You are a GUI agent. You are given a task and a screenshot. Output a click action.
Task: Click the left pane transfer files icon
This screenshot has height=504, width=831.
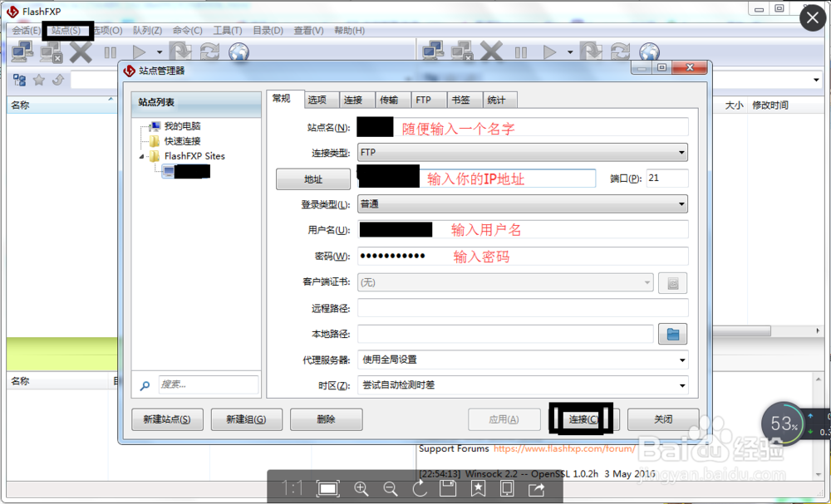[x=180, y=51]
